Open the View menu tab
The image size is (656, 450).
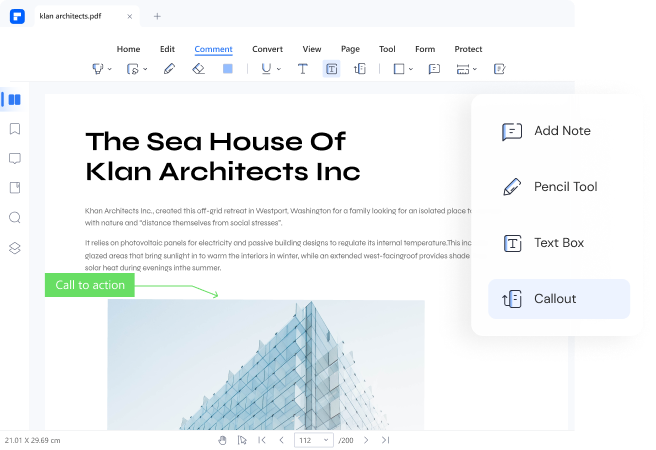coord(312,49)
